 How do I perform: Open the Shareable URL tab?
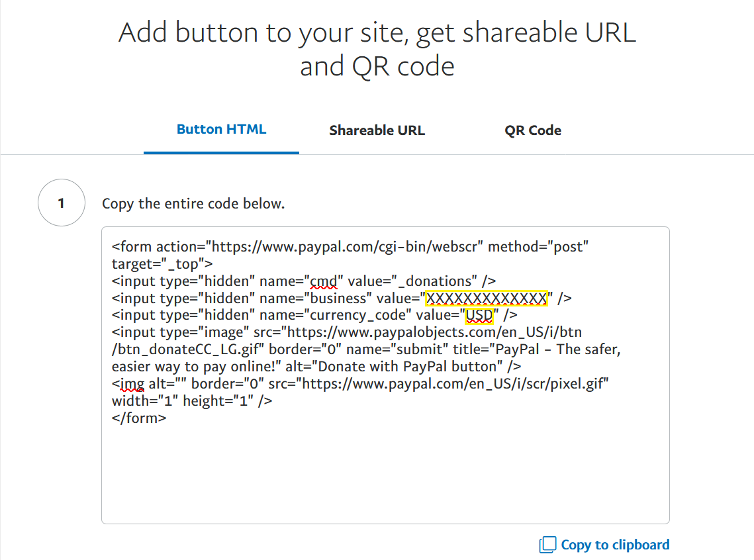pos(377,130)
